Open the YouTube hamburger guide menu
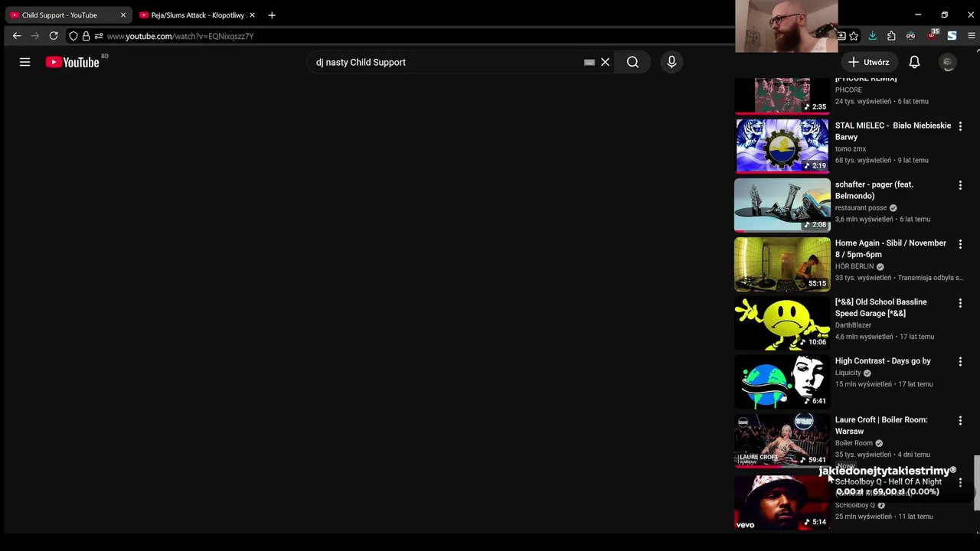This screenshot has height=551, width=980. tap(24, 62)
